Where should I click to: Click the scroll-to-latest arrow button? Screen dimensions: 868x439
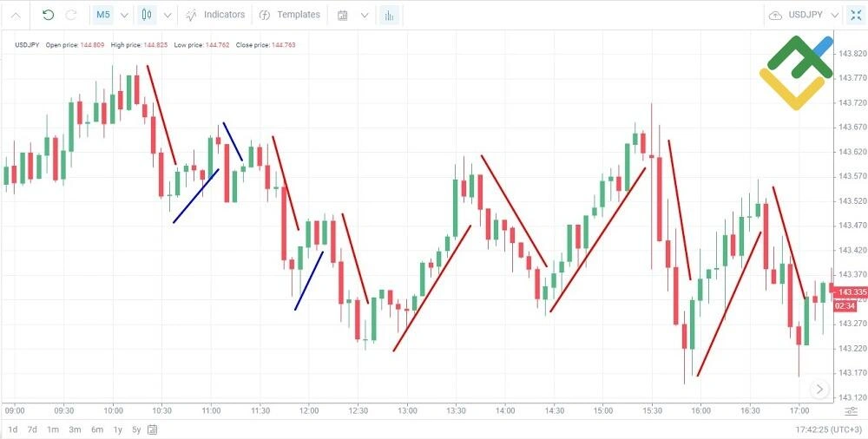coord(820,390)
